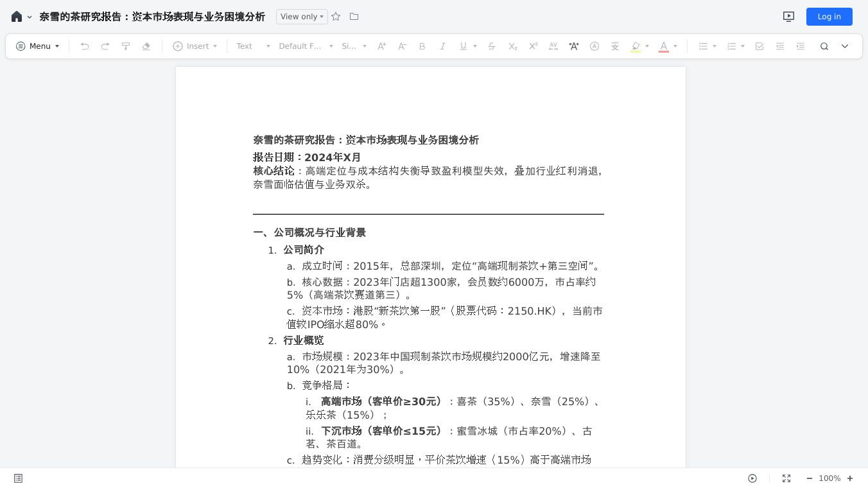Click the Clear Formatting eraser

point(146,46)
